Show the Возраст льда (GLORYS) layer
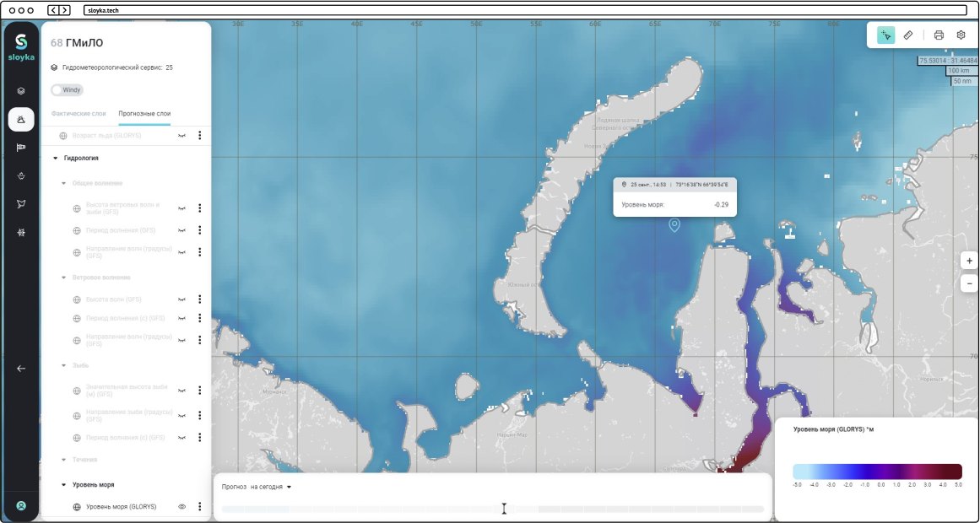Image resolution: width=980 pixels, height=523 pixels. pos(181,136)
